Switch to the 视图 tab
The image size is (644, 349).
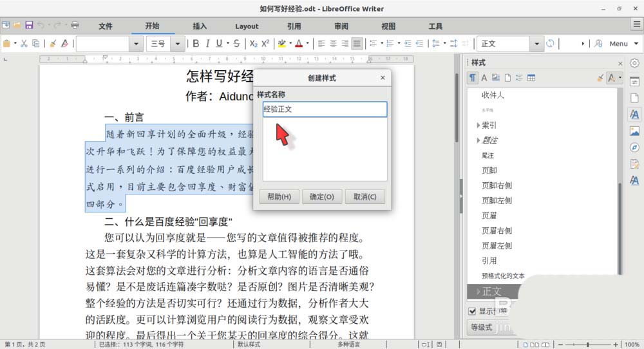pyautogui.click(x=388, y=26)
